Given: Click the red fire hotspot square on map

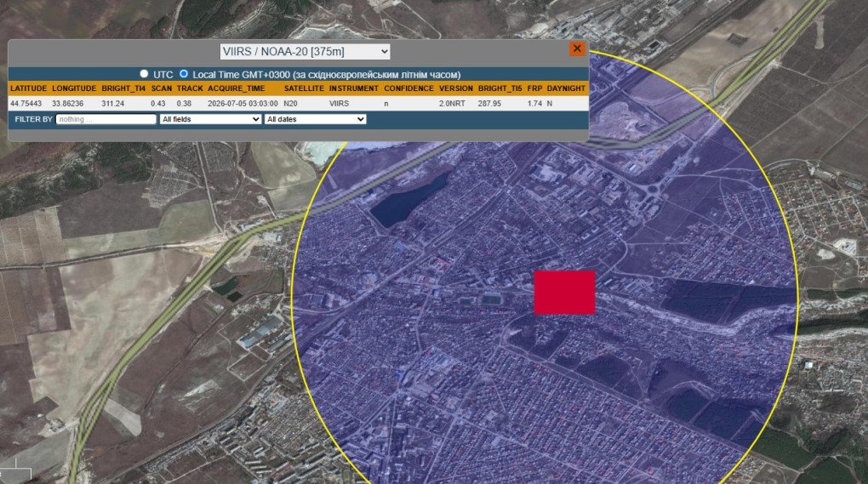Looking at the screenshot, I should tap(565, 293).
